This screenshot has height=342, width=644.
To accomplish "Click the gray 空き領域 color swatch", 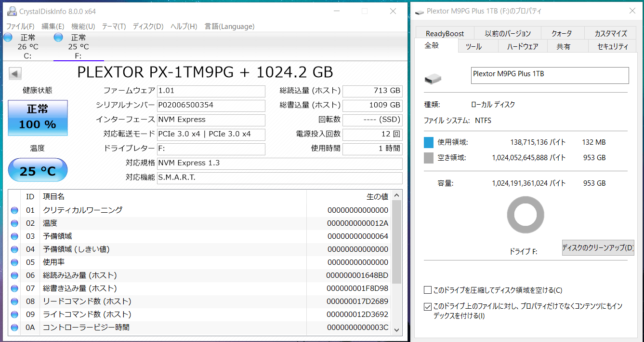I will pyautogui.click(x=429, y=158).
